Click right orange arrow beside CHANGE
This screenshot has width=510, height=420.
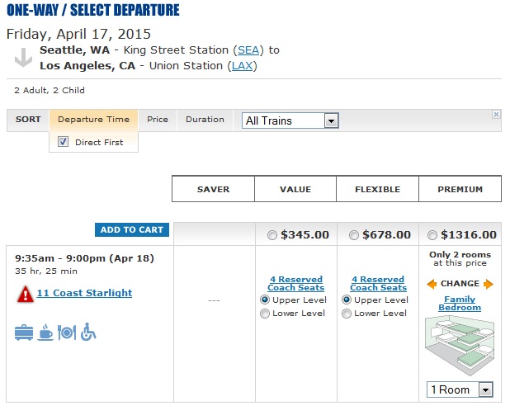489,284
